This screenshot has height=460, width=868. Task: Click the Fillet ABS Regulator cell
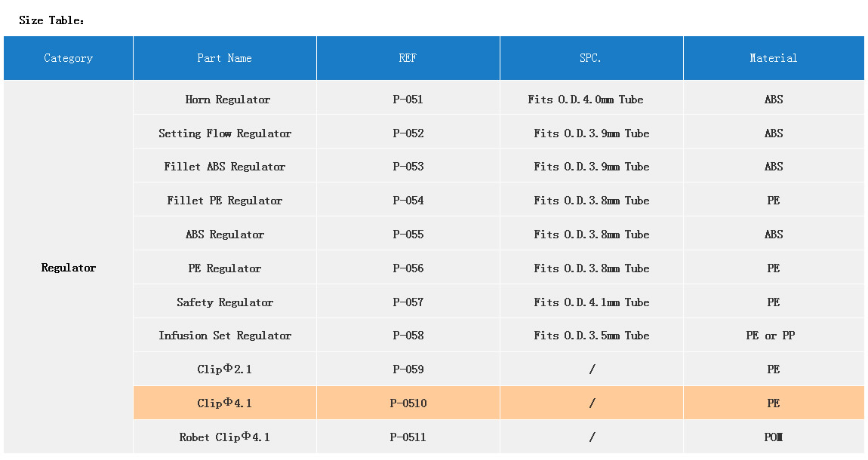click(x=225, y=167)
